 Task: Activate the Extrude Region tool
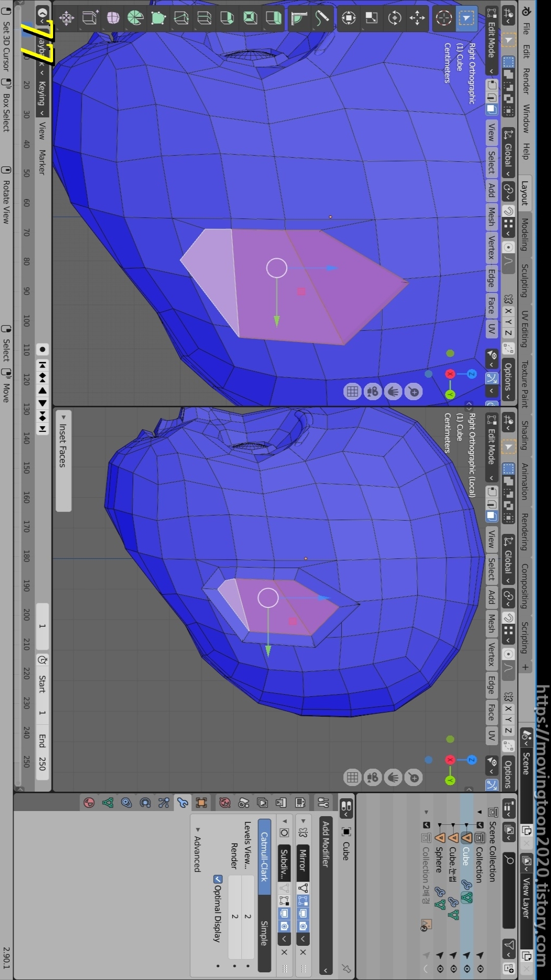coord(273,18)
